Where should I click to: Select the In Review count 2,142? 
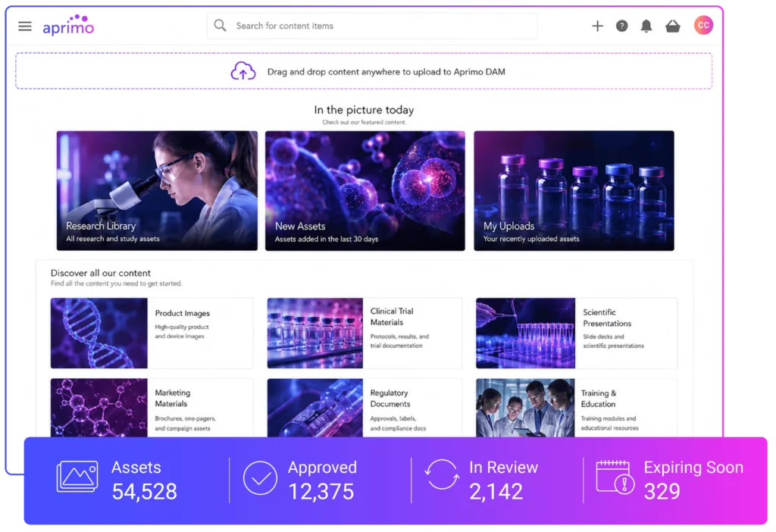tap(496, 491)
